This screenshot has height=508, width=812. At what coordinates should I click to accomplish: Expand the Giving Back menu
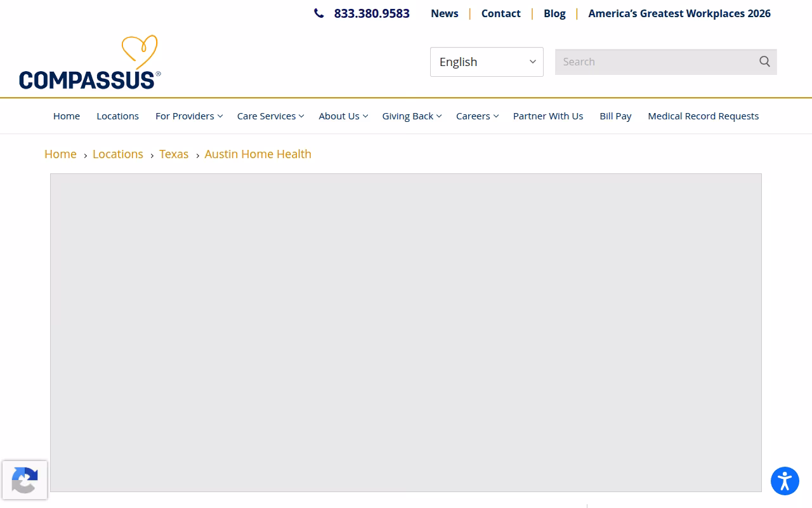click(x=412, y=116)
